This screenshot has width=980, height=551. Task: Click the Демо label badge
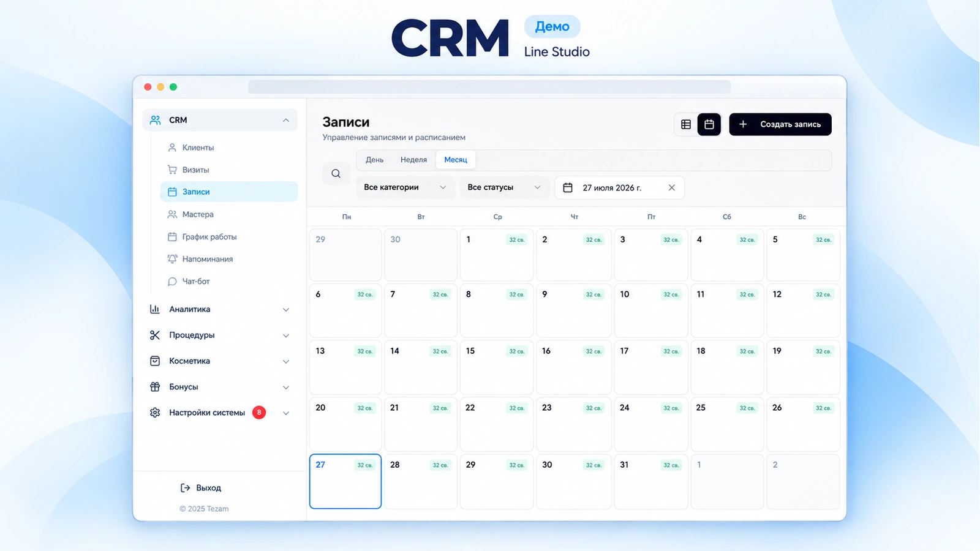tap(552, 26)
